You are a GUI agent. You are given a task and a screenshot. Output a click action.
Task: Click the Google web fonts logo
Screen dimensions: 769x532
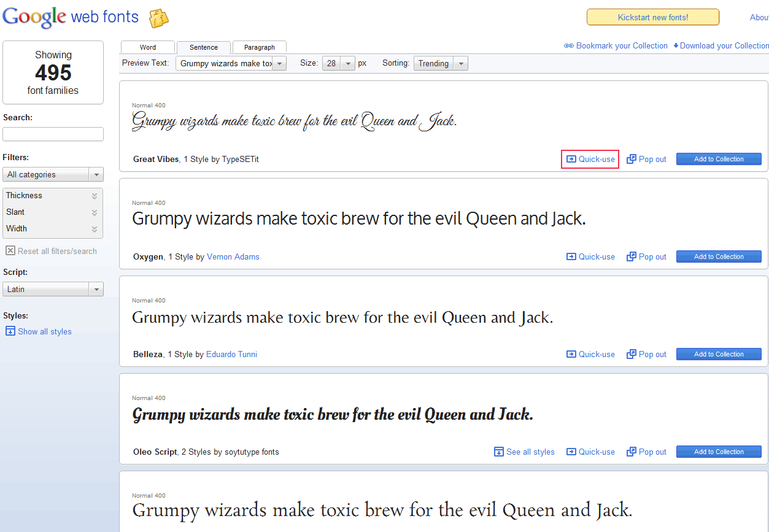click(x=71, y=17)
